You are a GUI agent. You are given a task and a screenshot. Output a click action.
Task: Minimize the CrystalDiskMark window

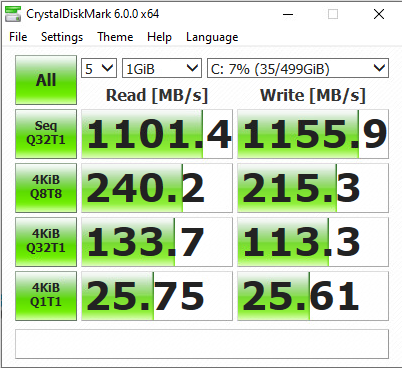pos(288,14)
